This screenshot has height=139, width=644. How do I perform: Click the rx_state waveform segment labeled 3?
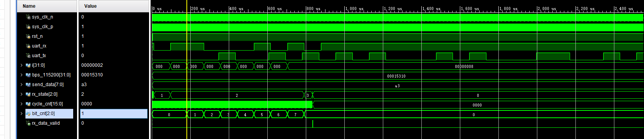(x=308, y=95)
